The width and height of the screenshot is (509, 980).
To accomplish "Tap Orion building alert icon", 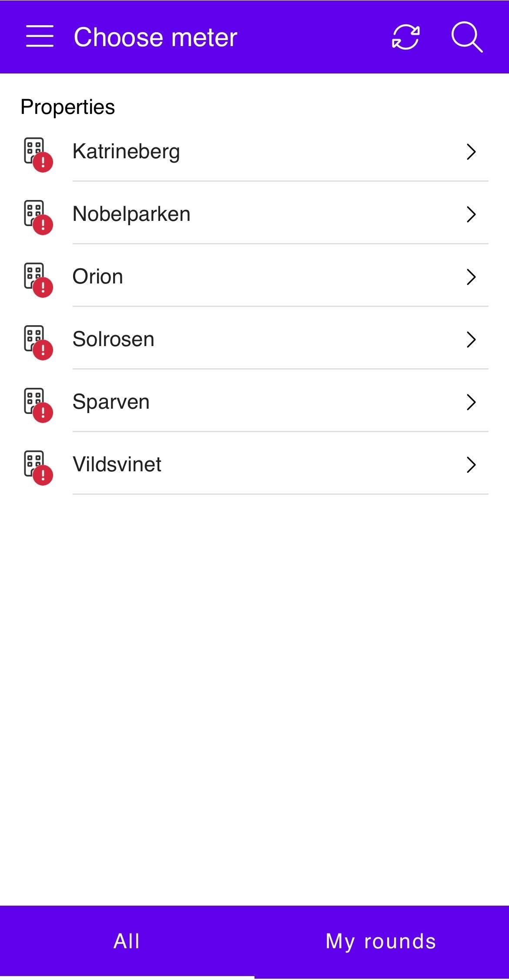I will click(x=38, y=280).
